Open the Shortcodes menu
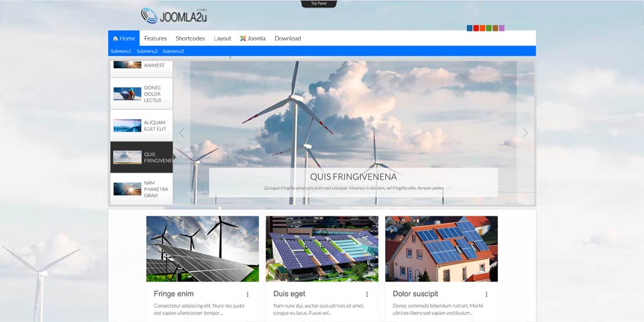Screen dimensions: 644x322 [190, 39]
